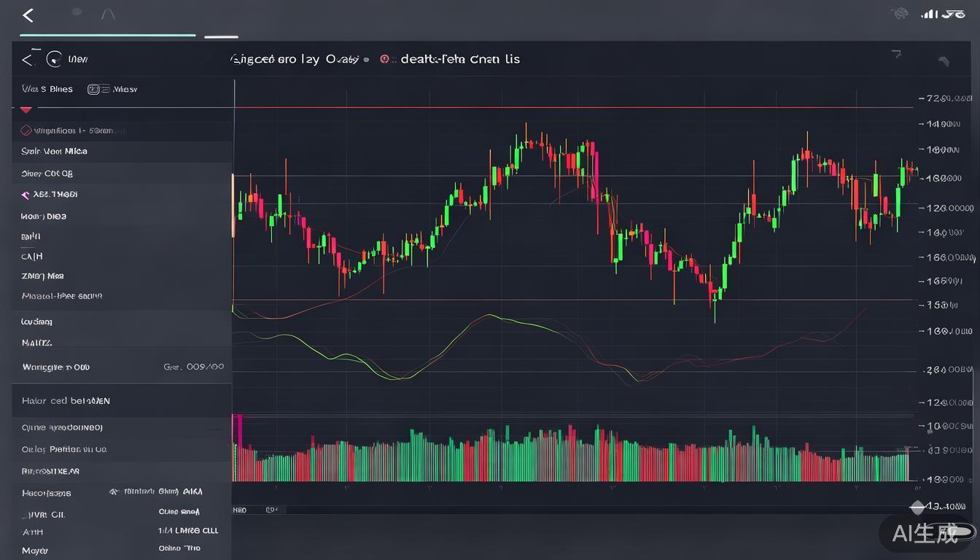The width and height of the screenshot is (980, 560).
Task: Click the signal bars icon in status bar
Action: click(929, 14)
